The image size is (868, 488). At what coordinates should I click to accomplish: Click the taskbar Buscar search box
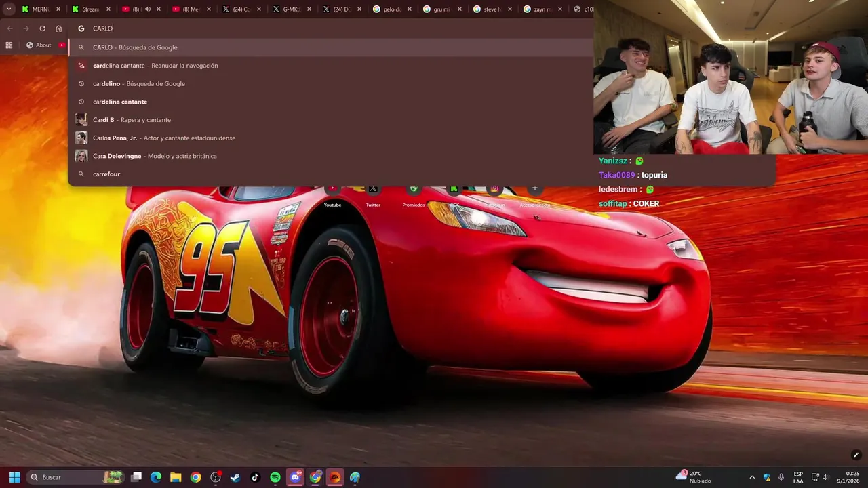tap(77, 477)
